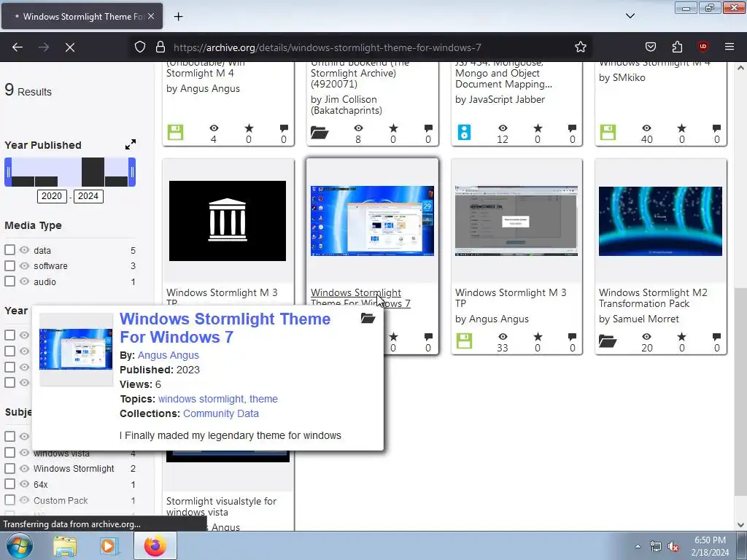Click the reviews bubble on 33-view card
Screen dimensions: 747x560
click(572, 336)
